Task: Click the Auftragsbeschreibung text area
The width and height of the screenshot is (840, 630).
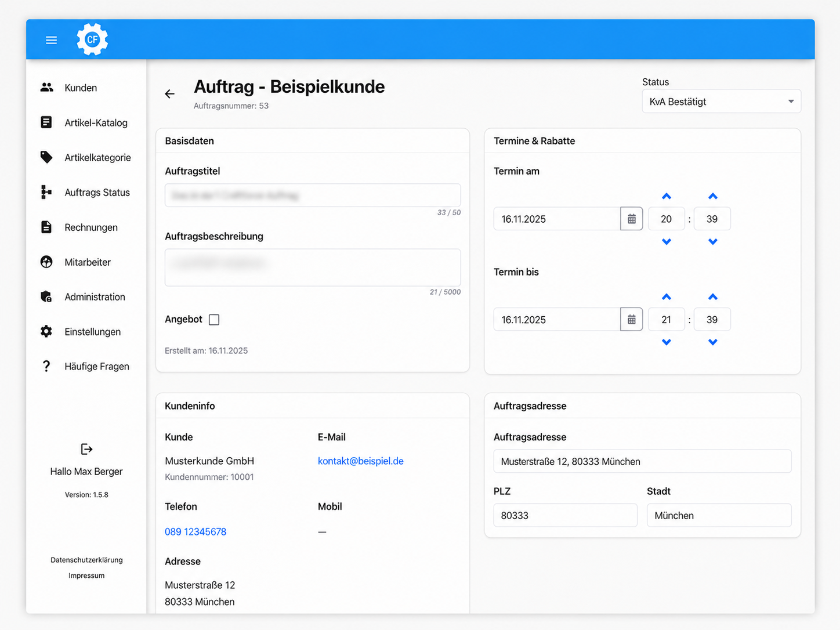Action: coord(313,267)
